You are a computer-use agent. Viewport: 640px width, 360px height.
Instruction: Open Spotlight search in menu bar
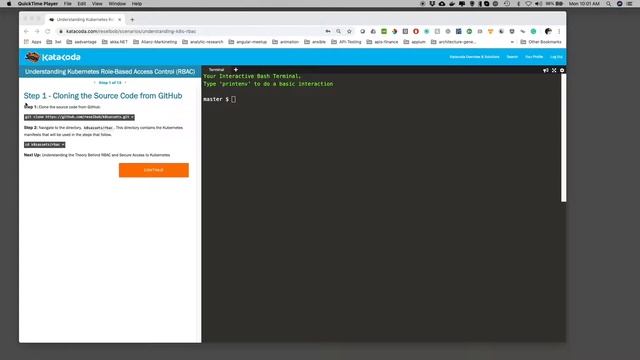609,4
